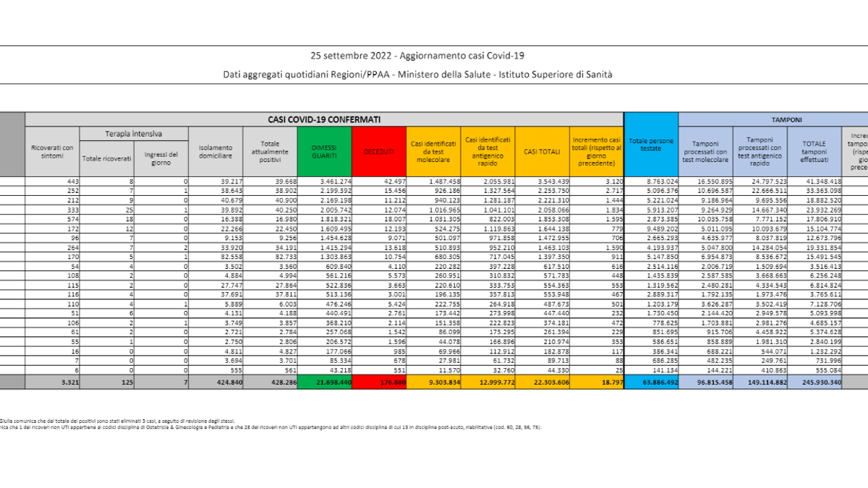Click the Ricoverati con sintomi column header
Viewport: 868px width, 488px height.
point(52,151)
